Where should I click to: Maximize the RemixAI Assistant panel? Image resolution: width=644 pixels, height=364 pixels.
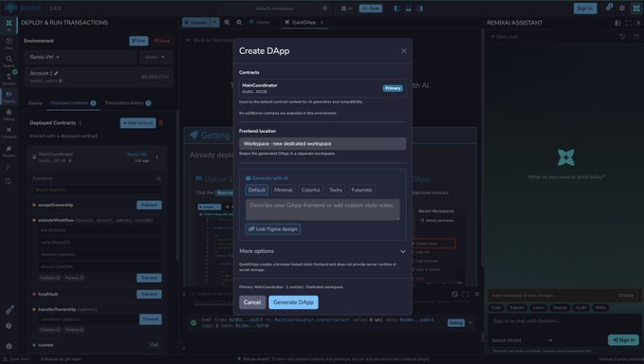(629, 23)
